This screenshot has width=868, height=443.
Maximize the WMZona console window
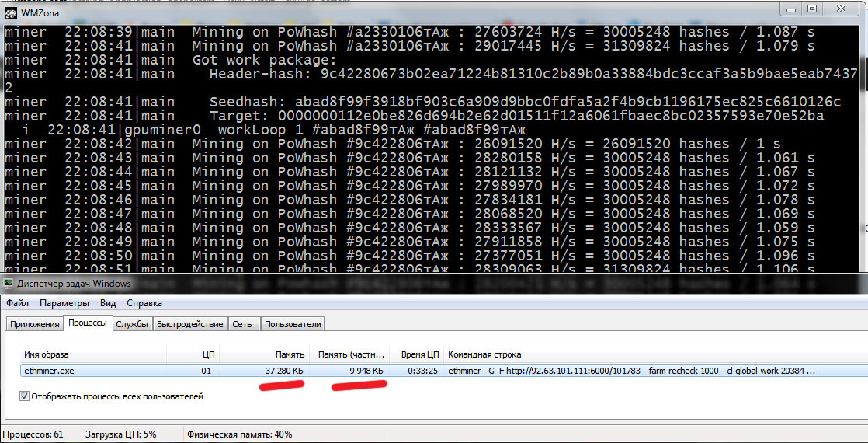coord(812,9)
